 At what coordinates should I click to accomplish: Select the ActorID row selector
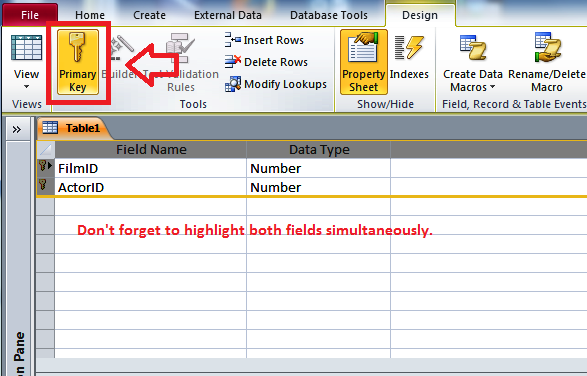coord(46,187)
